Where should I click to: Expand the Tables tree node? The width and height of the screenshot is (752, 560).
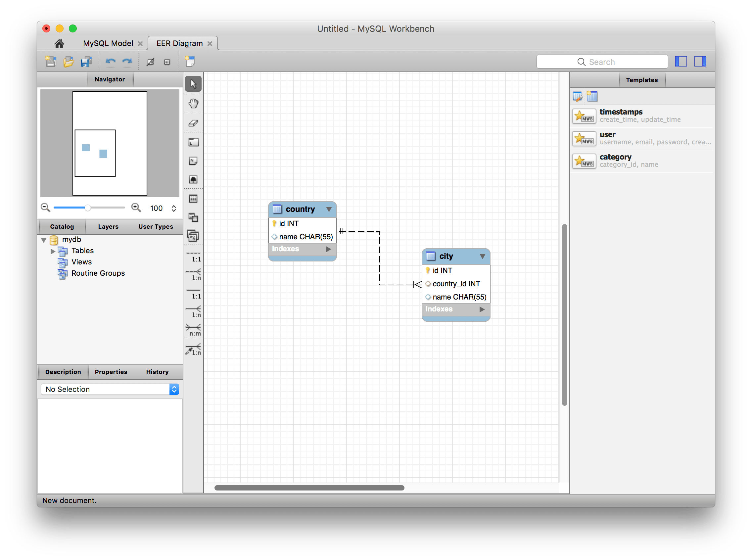(x=53, y=251)
